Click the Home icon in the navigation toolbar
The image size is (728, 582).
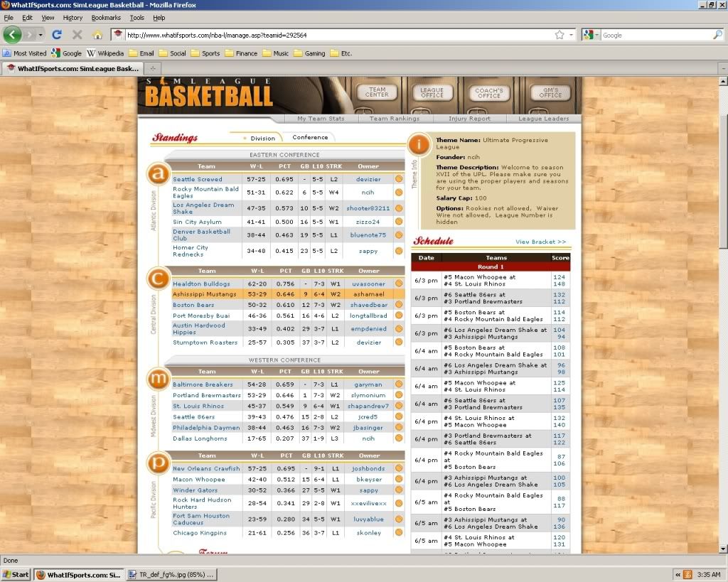point(97,34)
